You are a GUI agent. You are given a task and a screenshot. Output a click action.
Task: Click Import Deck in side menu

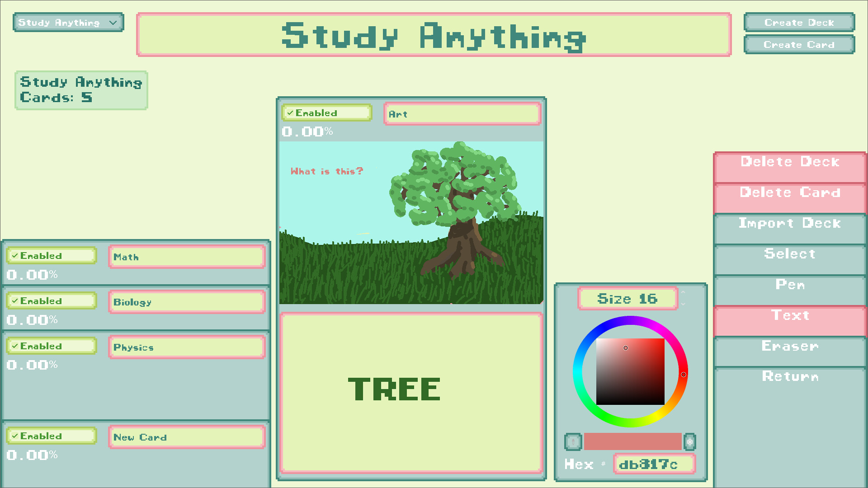(790, 228)
